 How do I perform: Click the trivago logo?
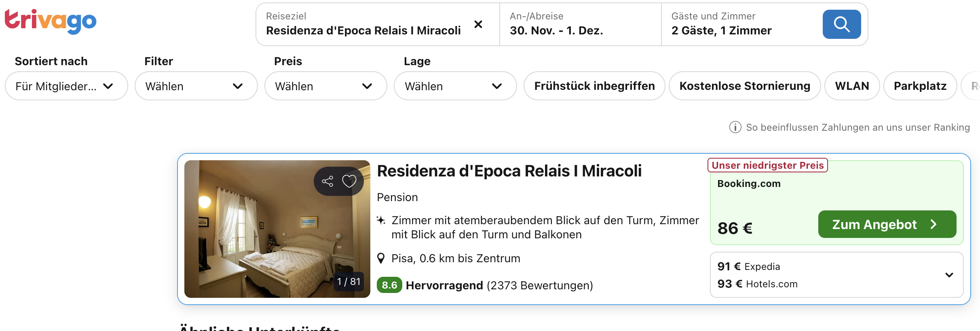click(x=51, y=21)
